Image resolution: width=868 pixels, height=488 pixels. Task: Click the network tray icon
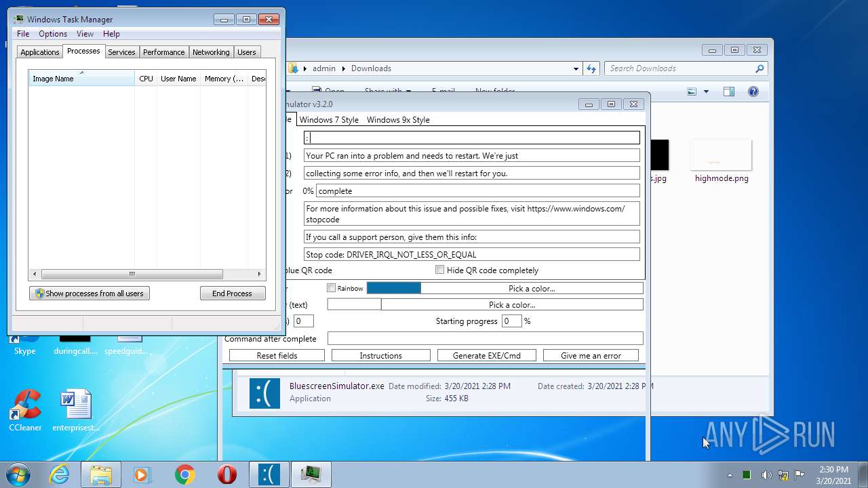pyautogui.click(x=783, y=475)
